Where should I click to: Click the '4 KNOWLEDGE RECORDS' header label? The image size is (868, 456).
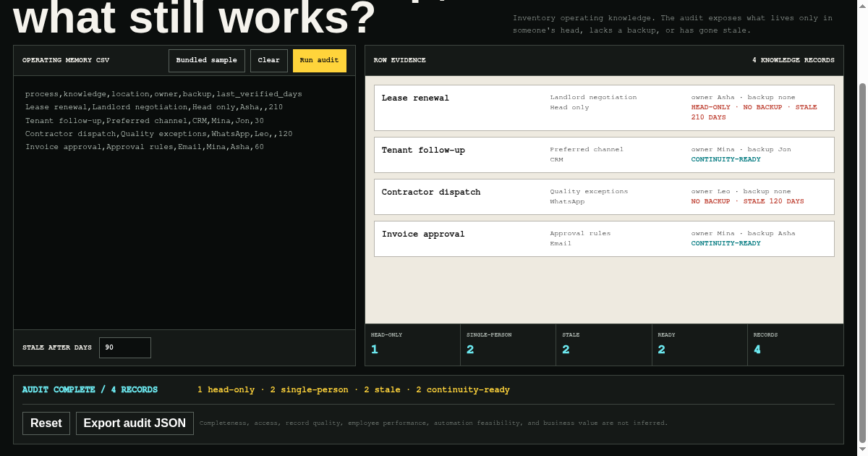pyautogui.click(x=793, y=61)
